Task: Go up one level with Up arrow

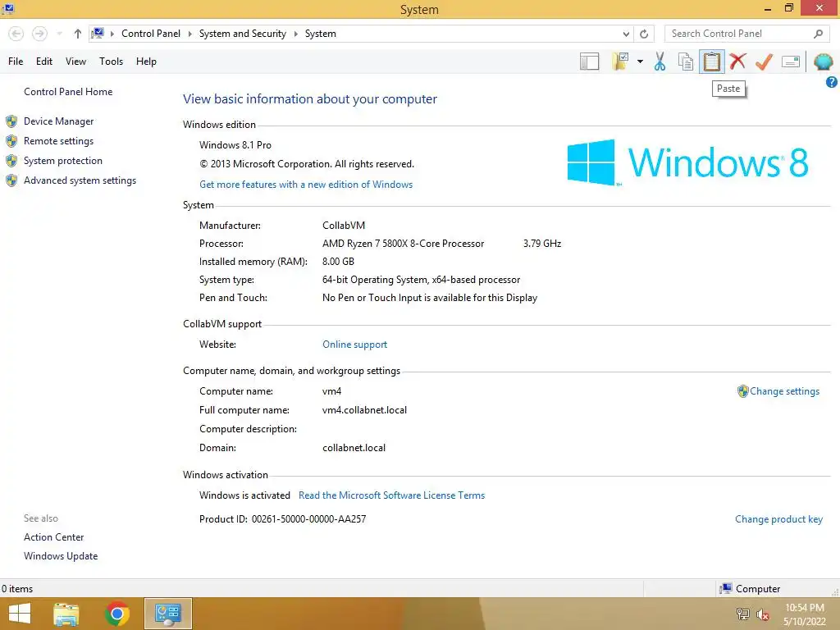Action: 78,34
